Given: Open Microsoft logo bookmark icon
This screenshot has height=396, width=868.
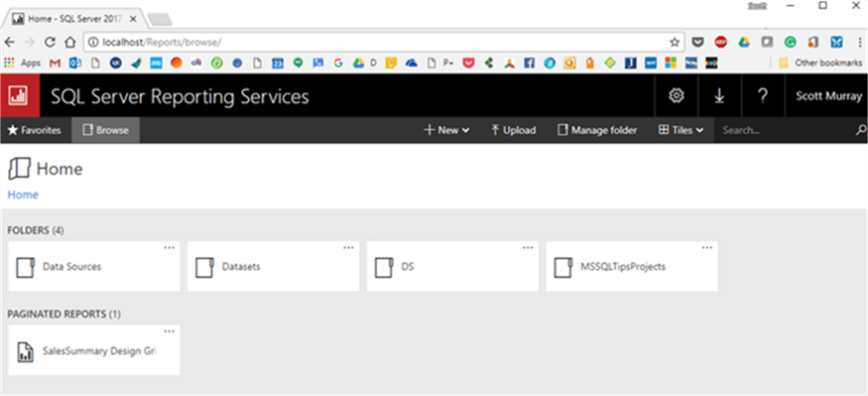Looking at the screenshot, I should [x=671, y=64].
